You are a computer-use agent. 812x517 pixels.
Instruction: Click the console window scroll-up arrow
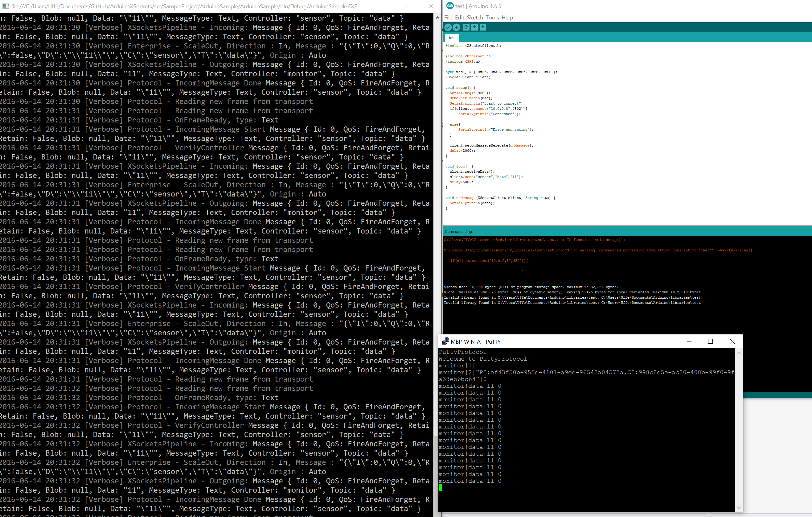(437, 18)
